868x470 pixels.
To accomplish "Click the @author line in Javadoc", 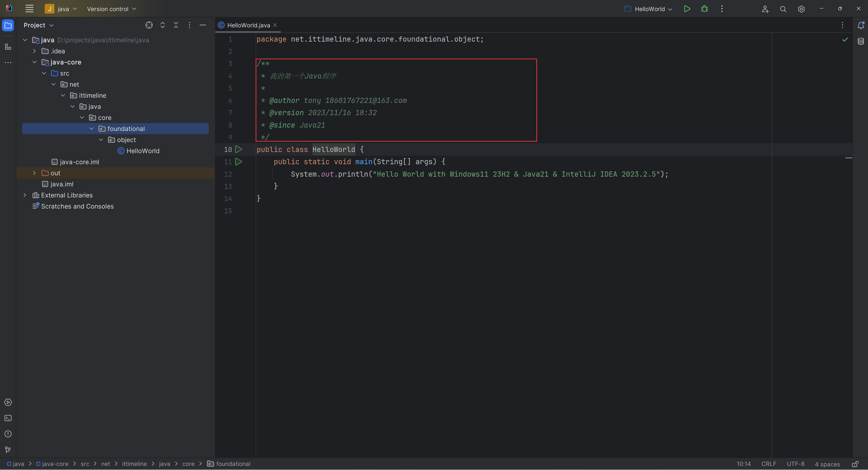I will tap(334, 101).
